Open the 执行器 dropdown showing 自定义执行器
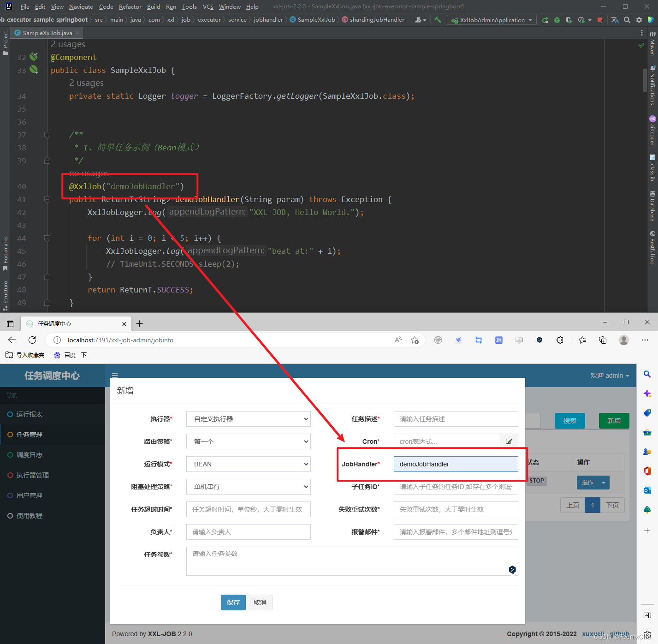Image resolution: width=658 pixels, height=644 pixels. (x=249, y=419)
